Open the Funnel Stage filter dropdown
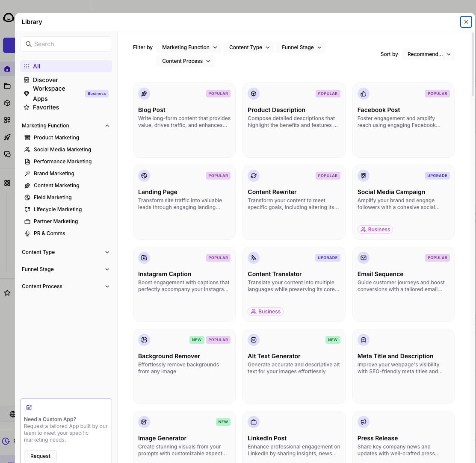This screenshot has width=476, height=463. point(301,47)
